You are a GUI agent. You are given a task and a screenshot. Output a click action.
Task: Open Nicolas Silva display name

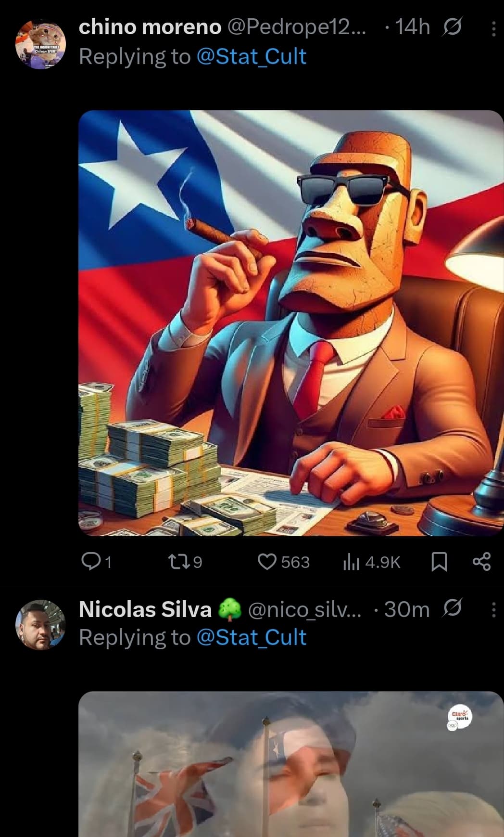145,609
